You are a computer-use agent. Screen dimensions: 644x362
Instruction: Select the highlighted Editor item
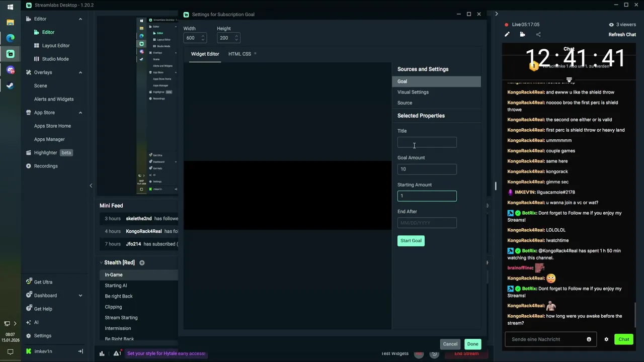pyautogui.click(x=48, y=32)
